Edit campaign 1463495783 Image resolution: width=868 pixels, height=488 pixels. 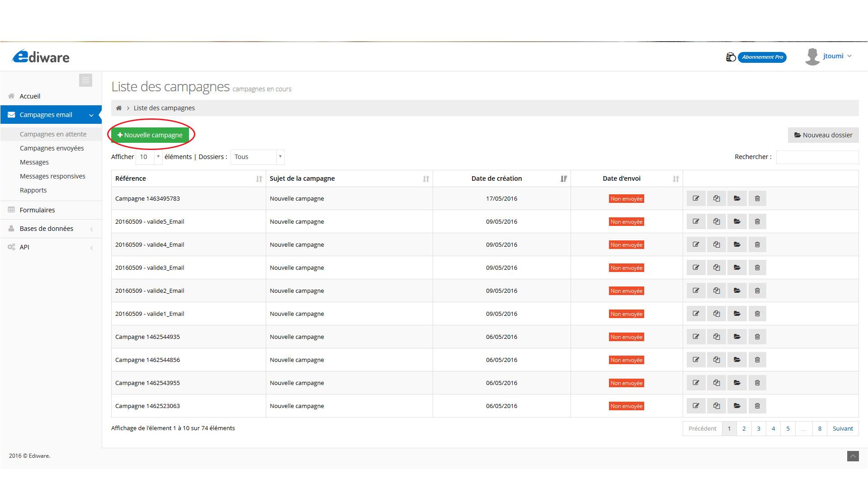696,198
